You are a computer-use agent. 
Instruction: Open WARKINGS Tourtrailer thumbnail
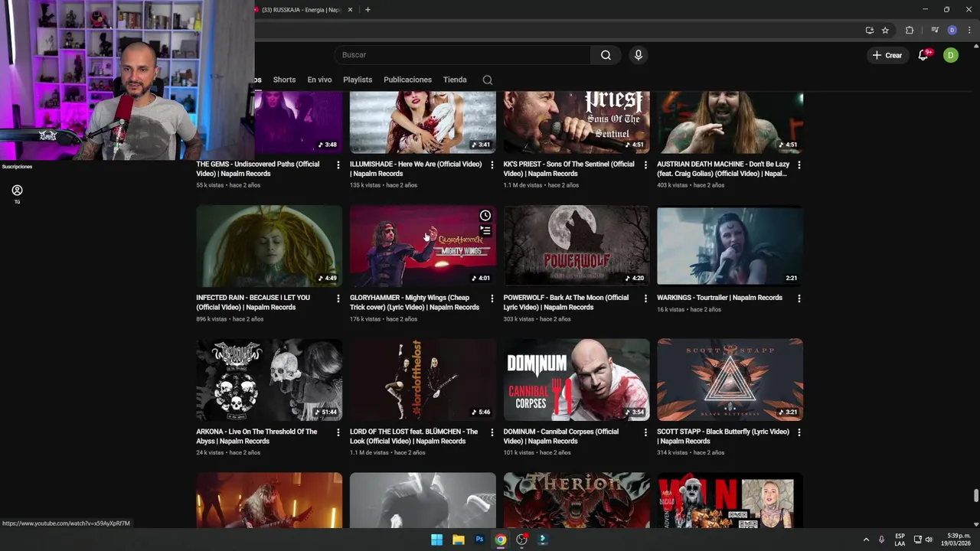click(730, 246)
